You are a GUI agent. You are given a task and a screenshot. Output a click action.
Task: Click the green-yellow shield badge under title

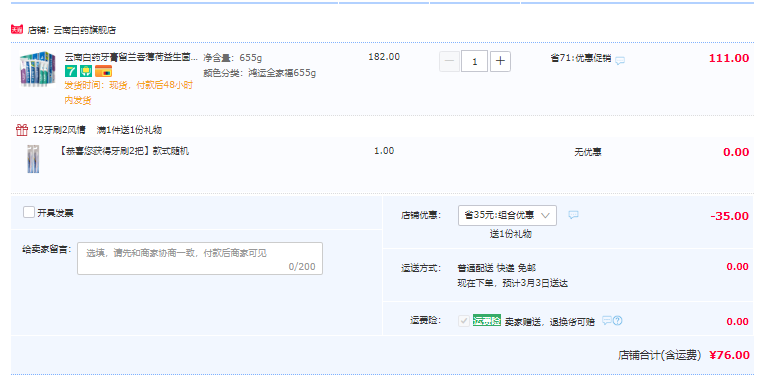click(86, 71)
